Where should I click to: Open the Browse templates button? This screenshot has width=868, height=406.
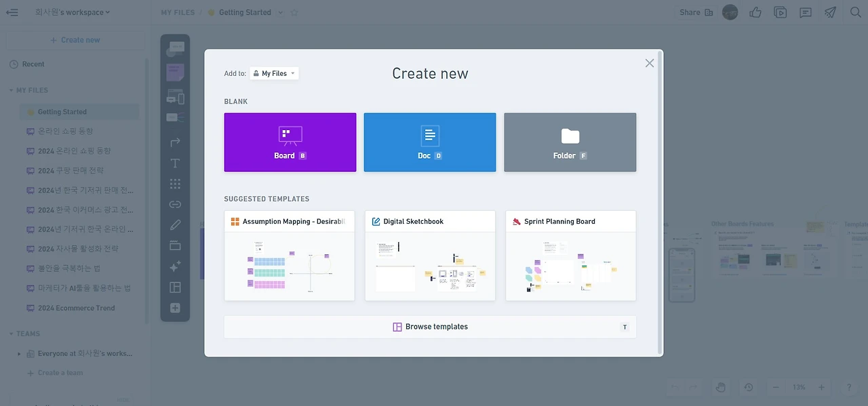(x=430, y=327)
